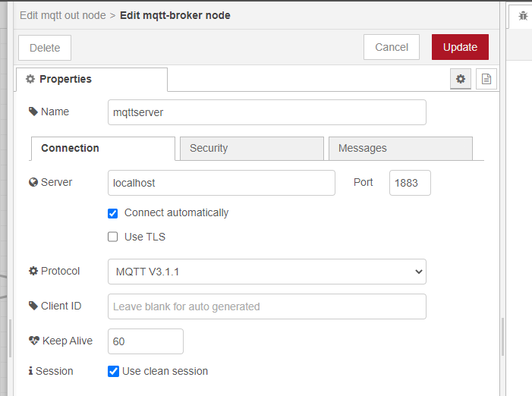Image resolution: width=532 pixels, height=396 pixels.
Task: Open node settings gear icon
Action: click(x=460, y=79)
